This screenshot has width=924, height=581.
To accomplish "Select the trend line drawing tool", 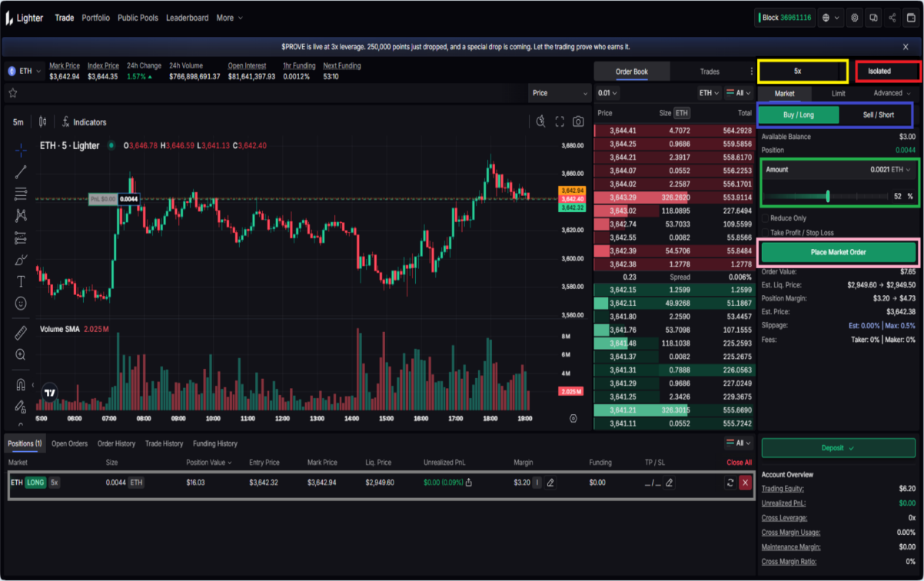I will coord(21,171).
